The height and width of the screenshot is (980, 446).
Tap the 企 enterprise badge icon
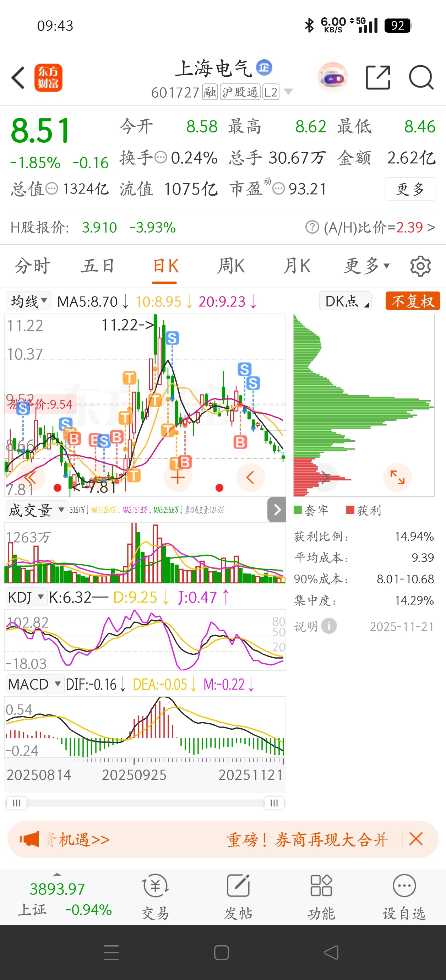coord(264,67)
